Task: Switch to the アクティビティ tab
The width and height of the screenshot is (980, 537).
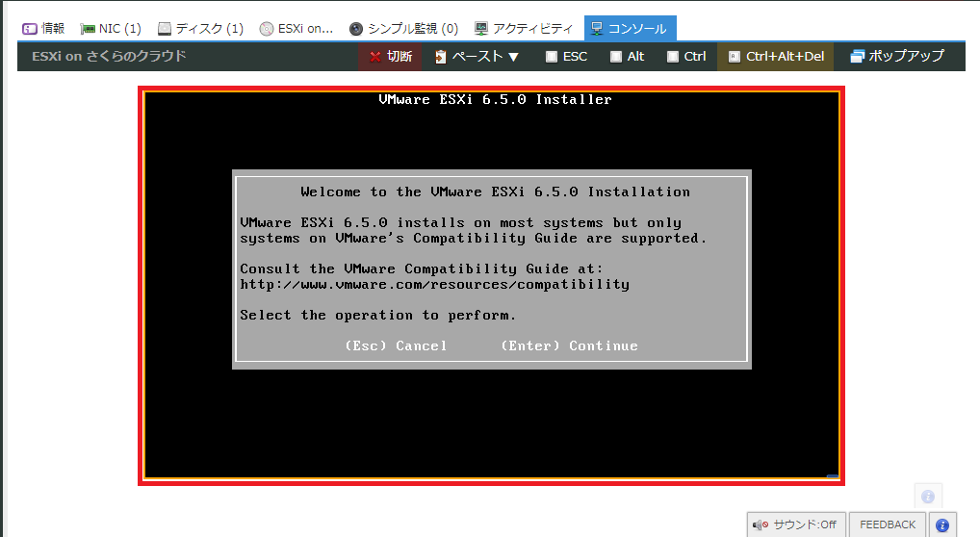Action: [525, 29]
